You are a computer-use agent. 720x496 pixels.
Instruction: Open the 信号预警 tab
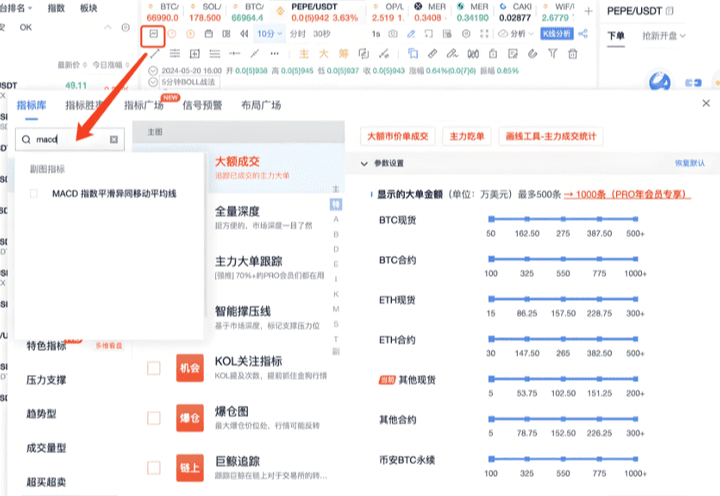click(202, 105)
